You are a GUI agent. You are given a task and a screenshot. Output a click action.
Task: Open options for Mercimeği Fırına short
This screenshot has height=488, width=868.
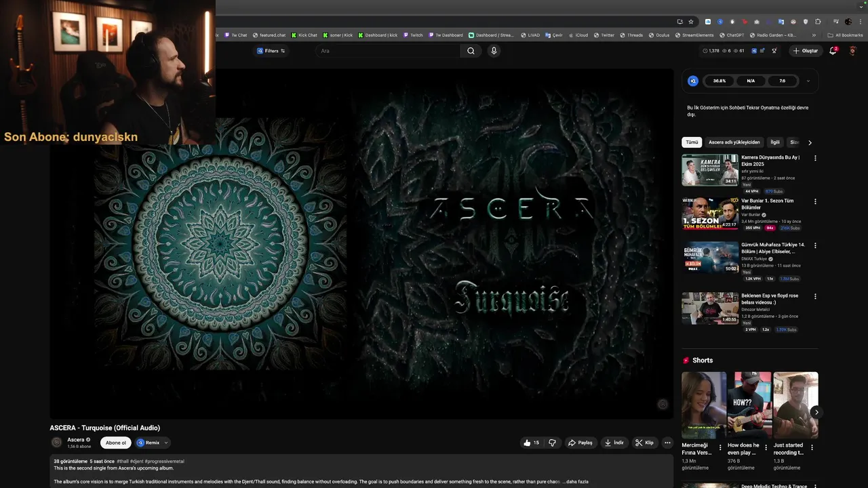click(720, 447)
